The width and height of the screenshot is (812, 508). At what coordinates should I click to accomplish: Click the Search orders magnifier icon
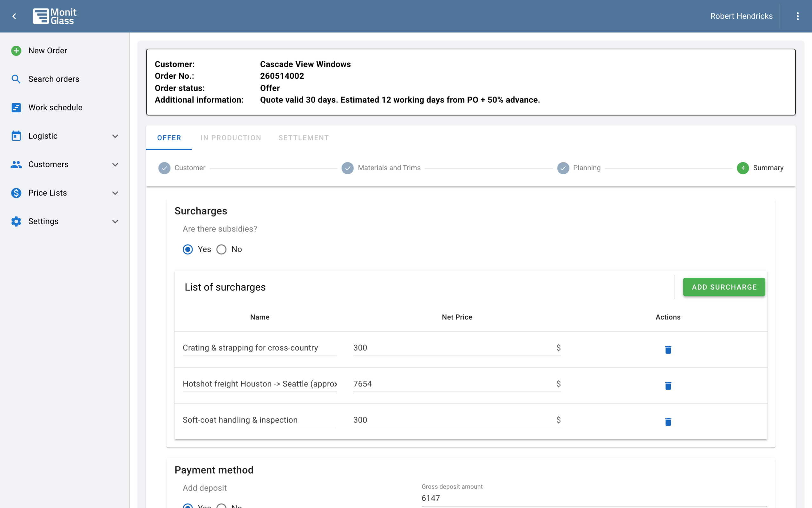[16, 79]
